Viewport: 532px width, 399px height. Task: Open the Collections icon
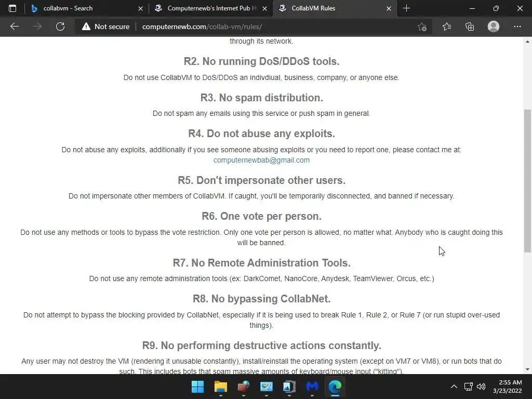click(470, 26)
